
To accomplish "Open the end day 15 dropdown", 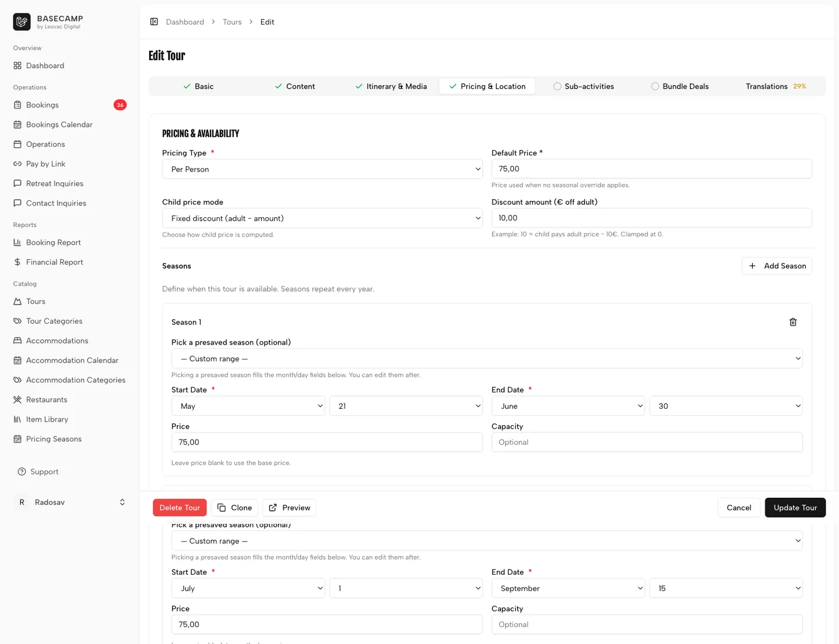I will point(726,588).
